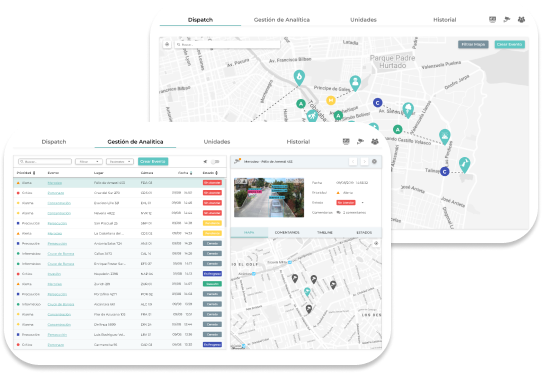Screen dimensions: 542x373
Task: Switch to the ESTADOS tab in event details
Action: (x=364, y=233)
